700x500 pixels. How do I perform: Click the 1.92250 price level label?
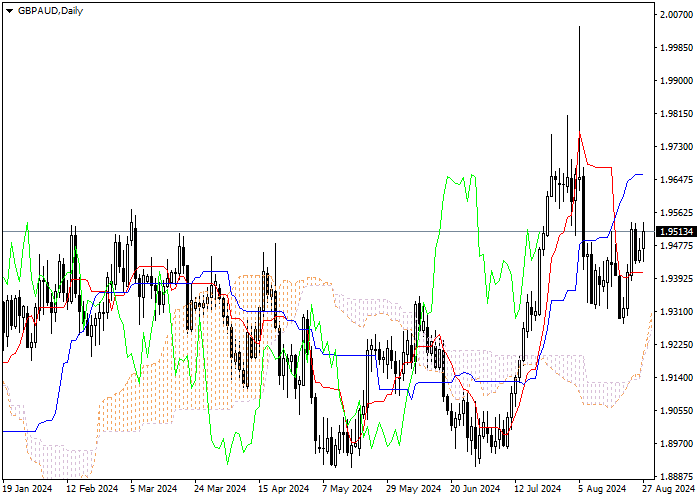click(677, 345)
